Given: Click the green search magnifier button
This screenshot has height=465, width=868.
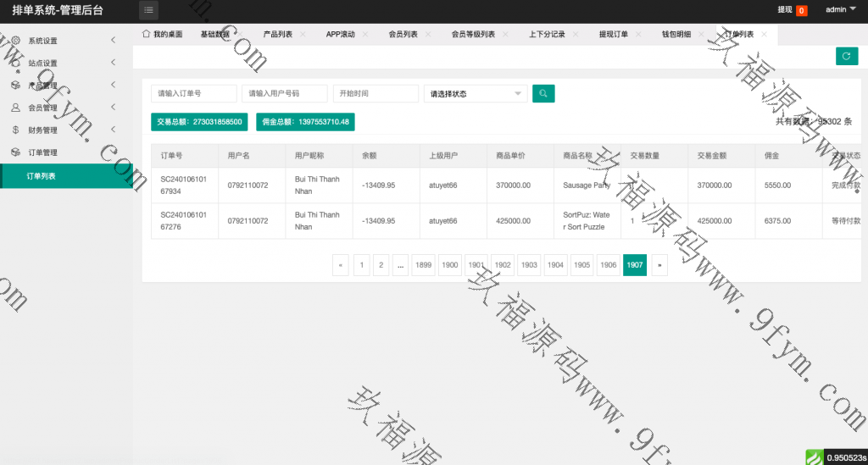Looking at the screenshot, I should pos(543,93).
